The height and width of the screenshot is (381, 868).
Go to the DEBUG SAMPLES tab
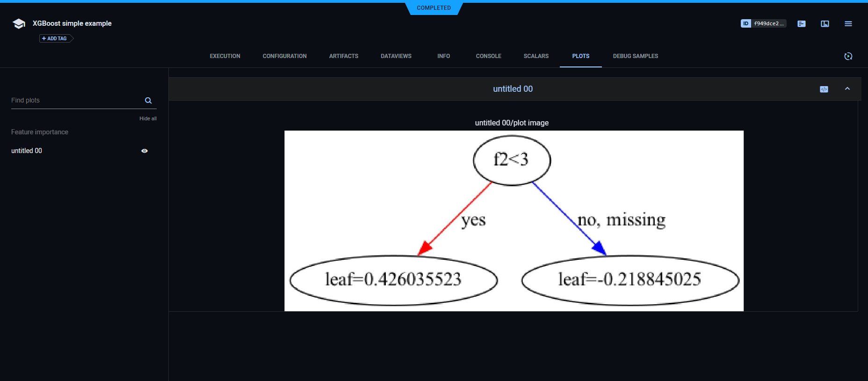click(x=635, y=56)
